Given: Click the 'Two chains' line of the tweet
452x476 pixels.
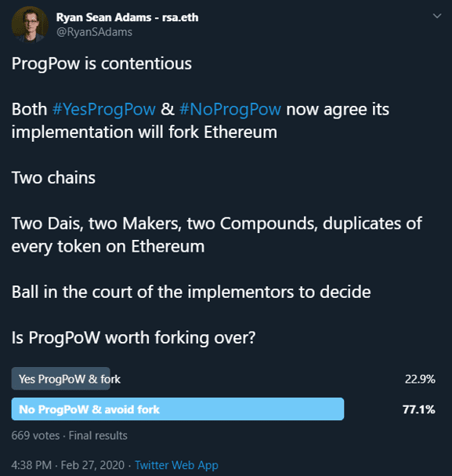Looking at the screenshot, I should pyautogui.click(x=53, y=177).
